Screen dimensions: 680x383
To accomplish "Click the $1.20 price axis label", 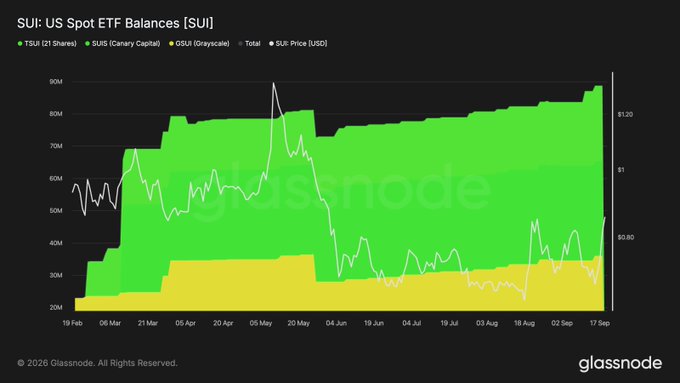I will tap(625, 114).
